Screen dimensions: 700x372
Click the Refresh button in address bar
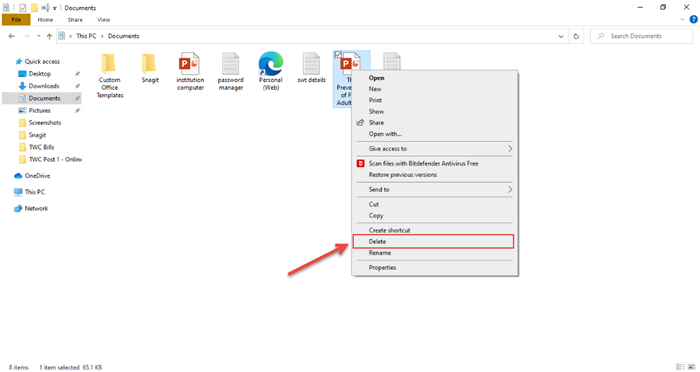(x=576, y=36)
